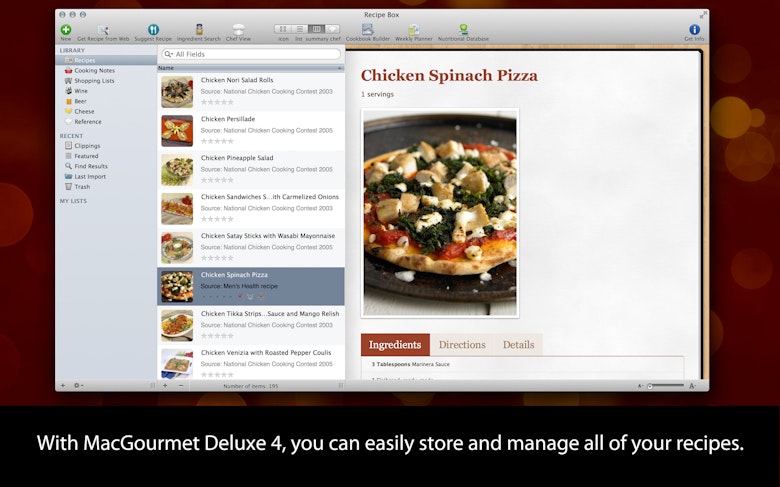The height and width of the screenshot is (487, 780).
Task: Rate Chicken Nori Salad Rolls stars
Action: point(217,102)
